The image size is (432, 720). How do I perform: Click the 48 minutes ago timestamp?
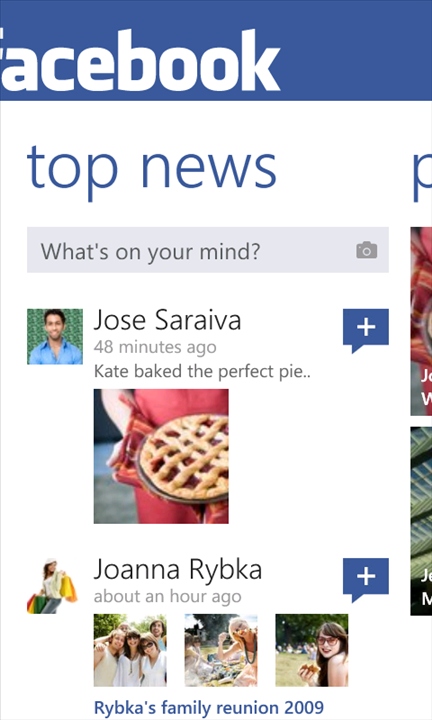[x=155, y=348]
